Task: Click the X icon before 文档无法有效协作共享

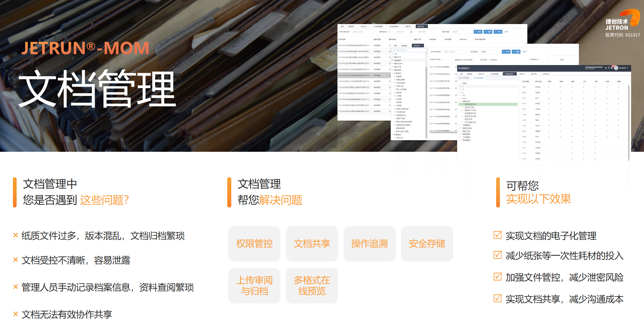Action: [x=15, y=314]
